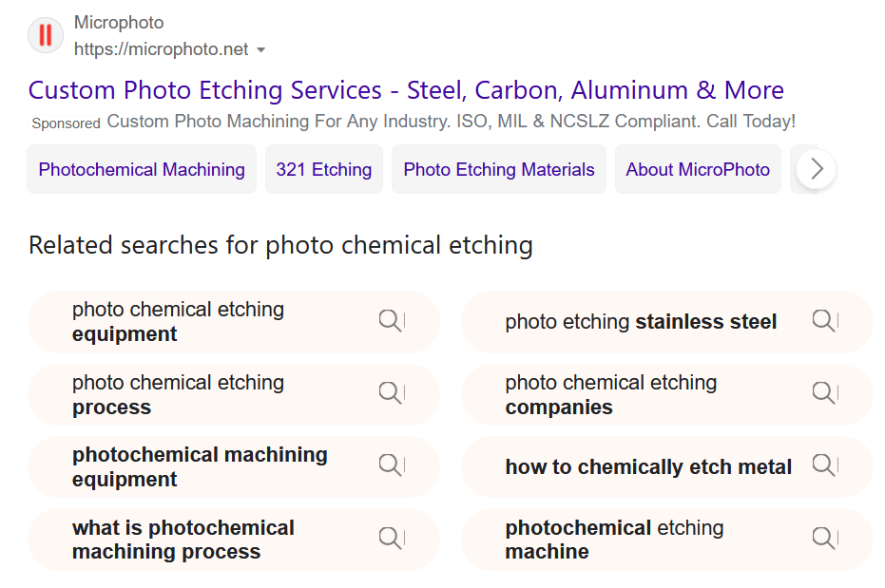Click the Microphoto red favicon icon
Screen dimensions: 885x588
point(46,35)
